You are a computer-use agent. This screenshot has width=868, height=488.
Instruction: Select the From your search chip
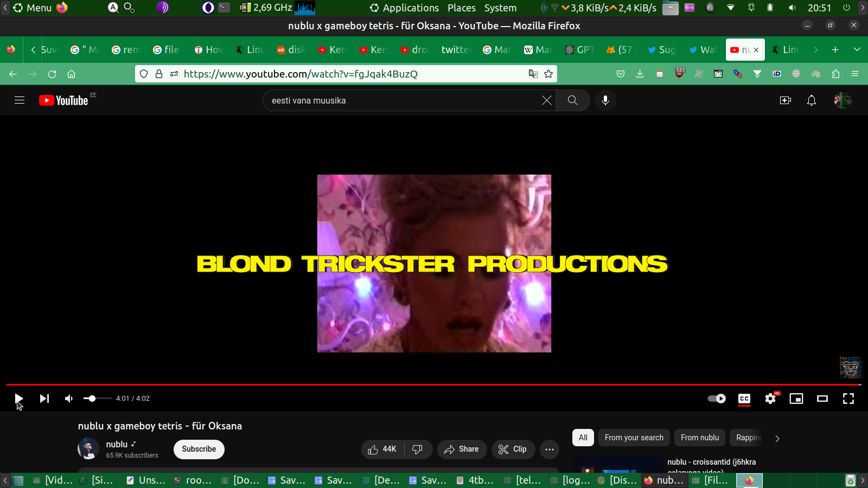[634, 438]
